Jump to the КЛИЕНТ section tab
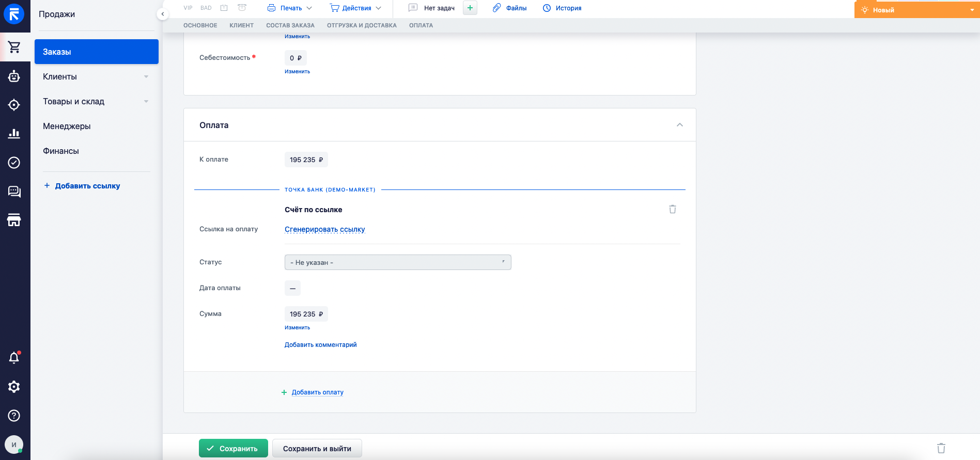Viewport: 980px width, 460px height. (242, 25)
